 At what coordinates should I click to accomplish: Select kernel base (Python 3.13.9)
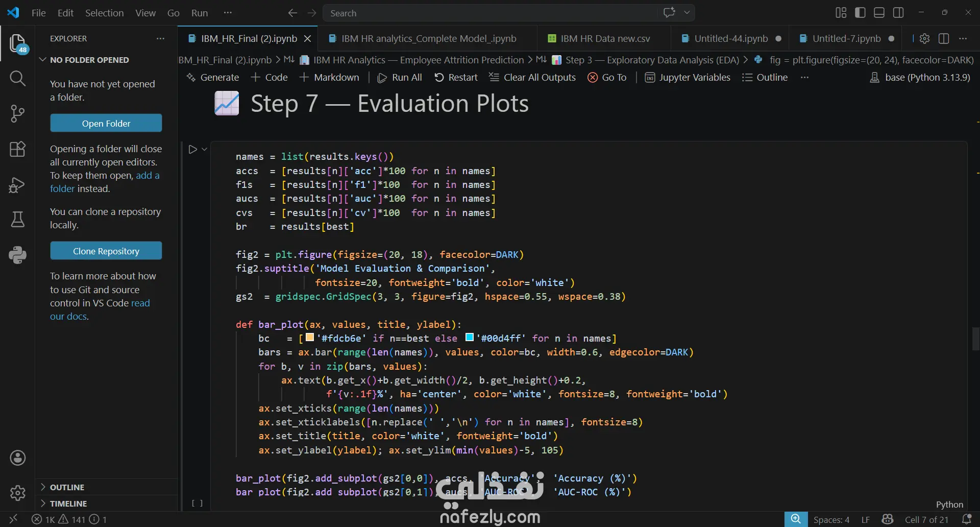pyautogui.click(x=920, y=77)
